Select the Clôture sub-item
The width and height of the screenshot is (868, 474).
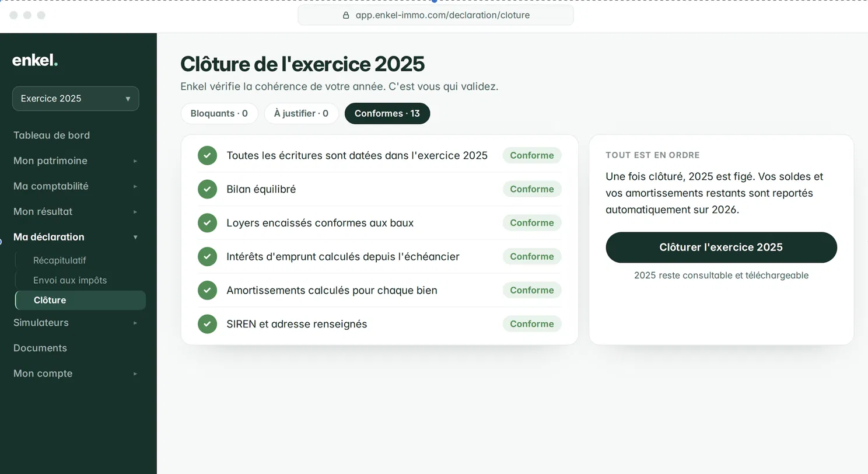80,300
